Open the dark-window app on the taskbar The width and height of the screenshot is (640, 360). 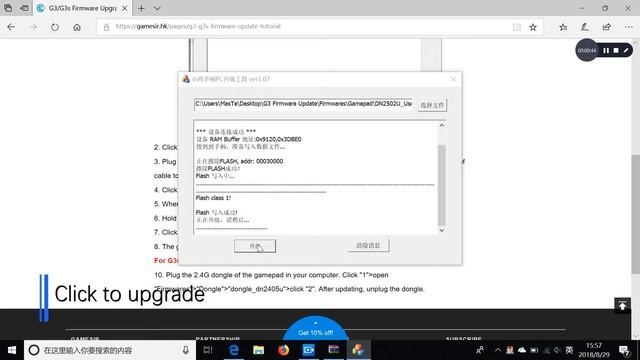pos(333,350)
